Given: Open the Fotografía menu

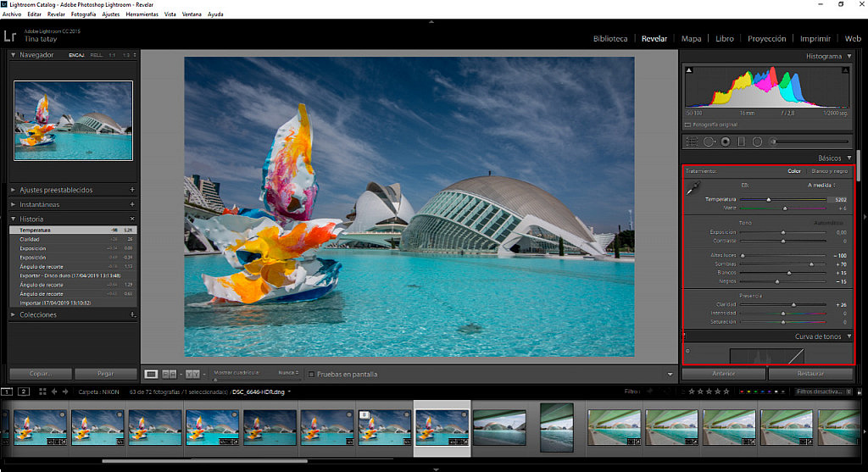Looking at the screenshot, I should [83, 14].
